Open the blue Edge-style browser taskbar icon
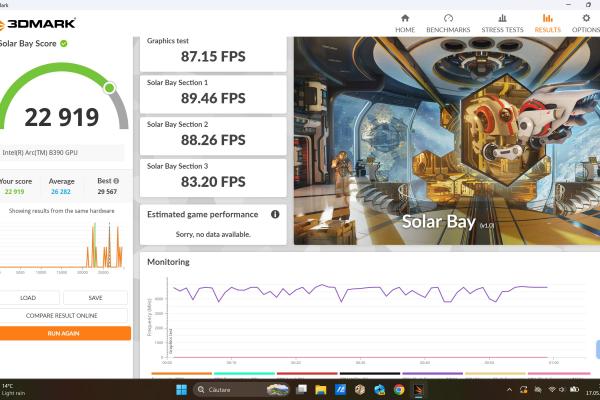 [x=379, y=390]
